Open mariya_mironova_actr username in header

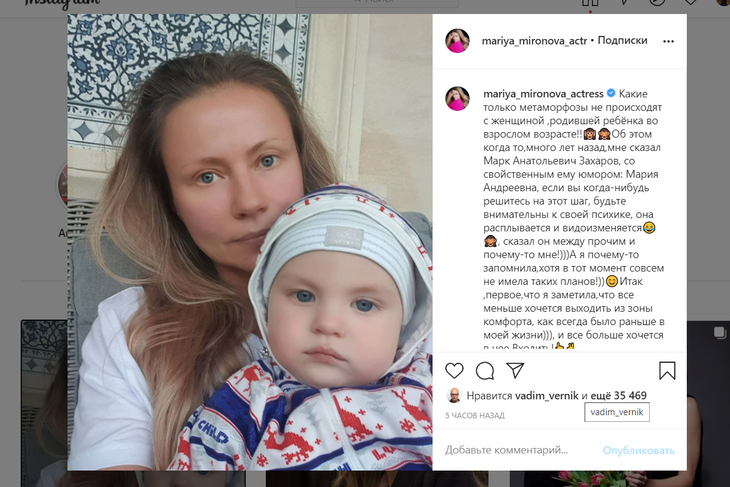tap(534, 41)
